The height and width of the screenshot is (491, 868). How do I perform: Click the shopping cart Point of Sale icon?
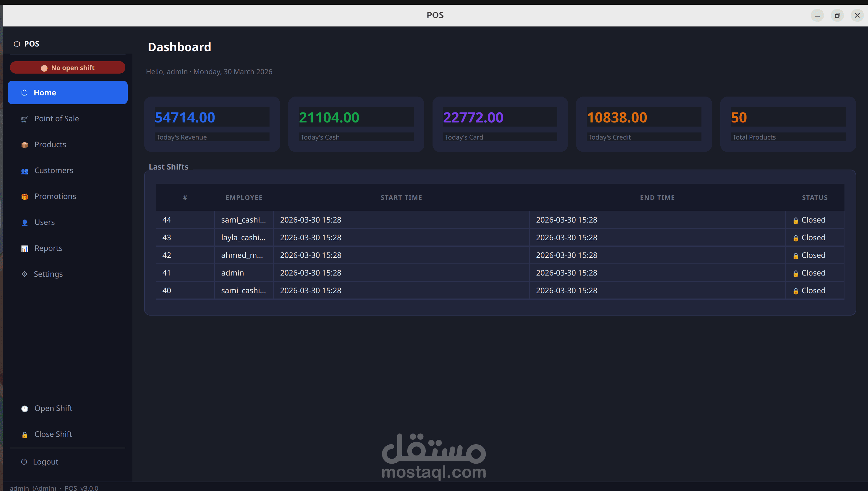[x=25, y=119]
